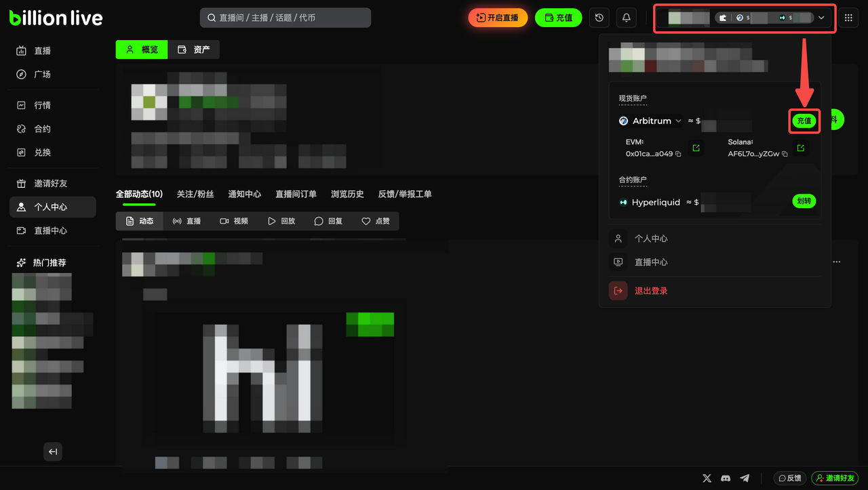868x490 pixels.
Task: Click the 充值 button beside Arbitrum
Action: click(804, 121)
